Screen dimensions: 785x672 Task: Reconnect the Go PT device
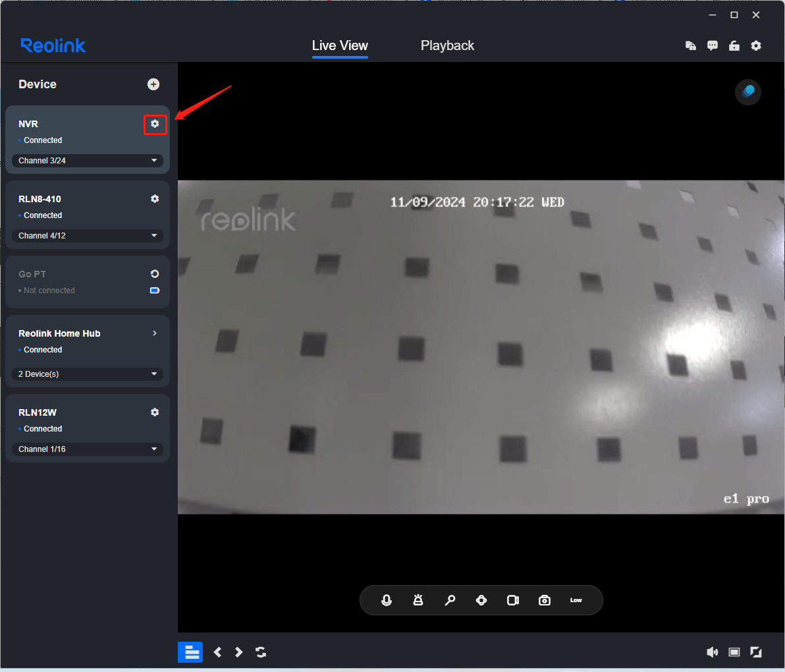[x=155, y=274]
